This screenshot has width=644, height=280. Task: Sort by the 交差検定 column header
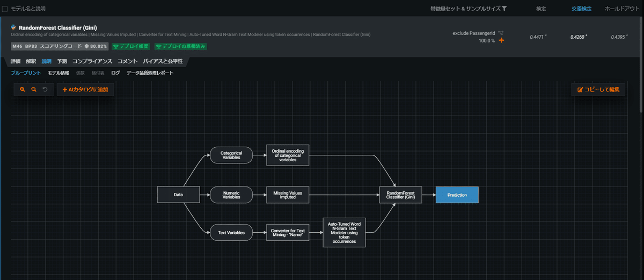[x=581, y=9]
